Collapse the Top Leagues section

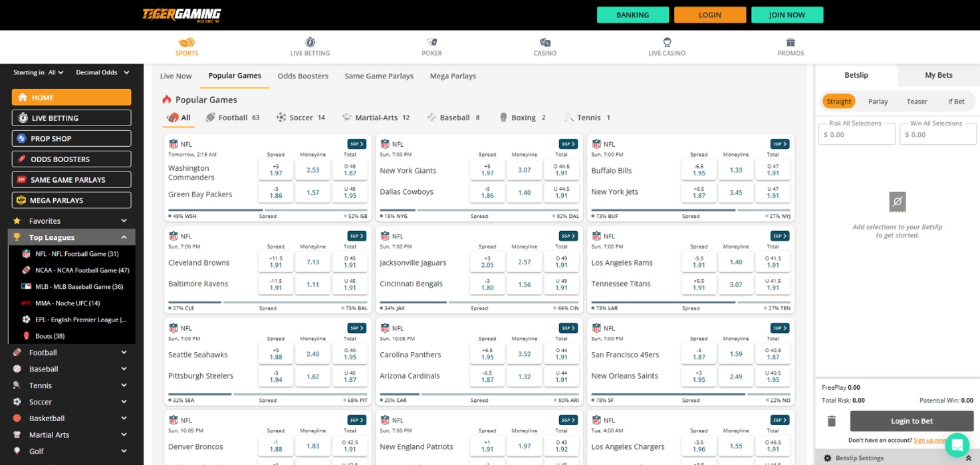pos(122,236)
